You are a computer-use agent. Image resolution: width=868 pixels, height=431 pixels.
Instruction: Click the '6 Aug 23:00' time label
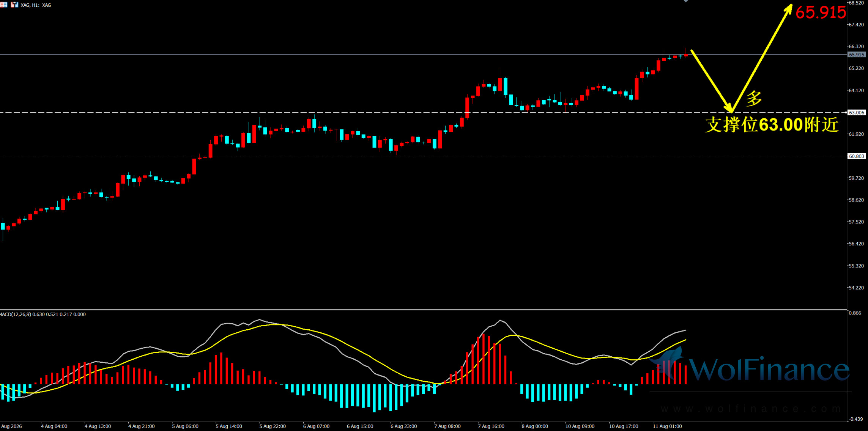pos(404,426)
